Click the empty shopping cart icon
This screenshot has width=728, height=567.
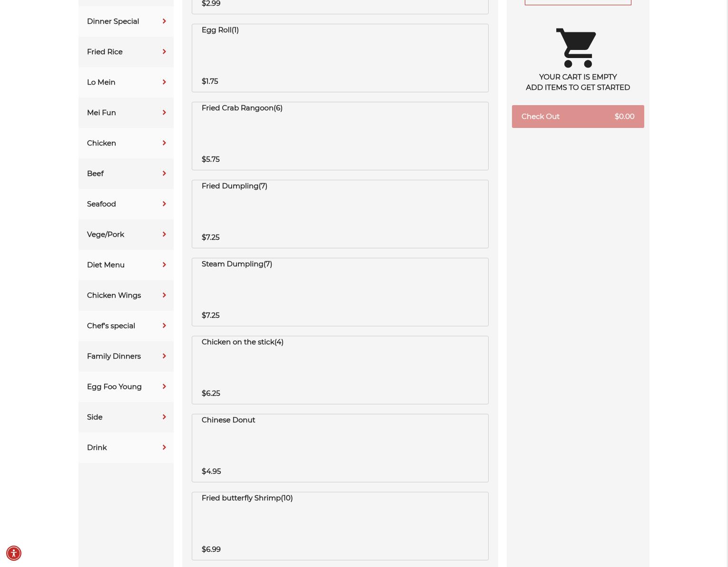[576, 48]
